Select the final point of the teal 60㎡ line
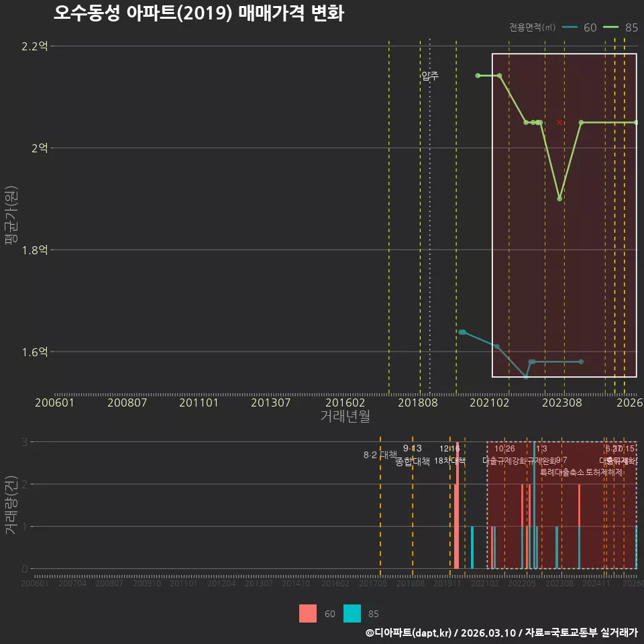Screen dimensions: 644x644 (x=581, y=362)
